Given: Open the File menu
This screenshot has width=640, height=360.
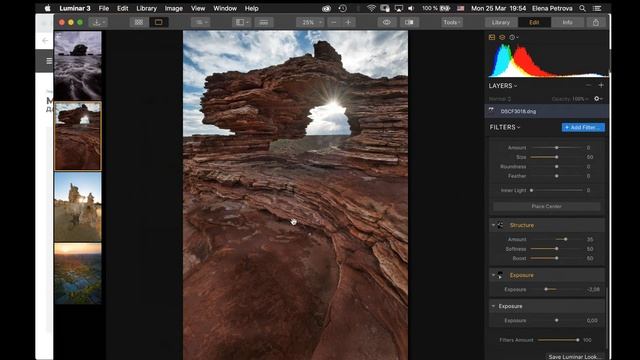Looking at the screenshot, I should coord(104,8).
